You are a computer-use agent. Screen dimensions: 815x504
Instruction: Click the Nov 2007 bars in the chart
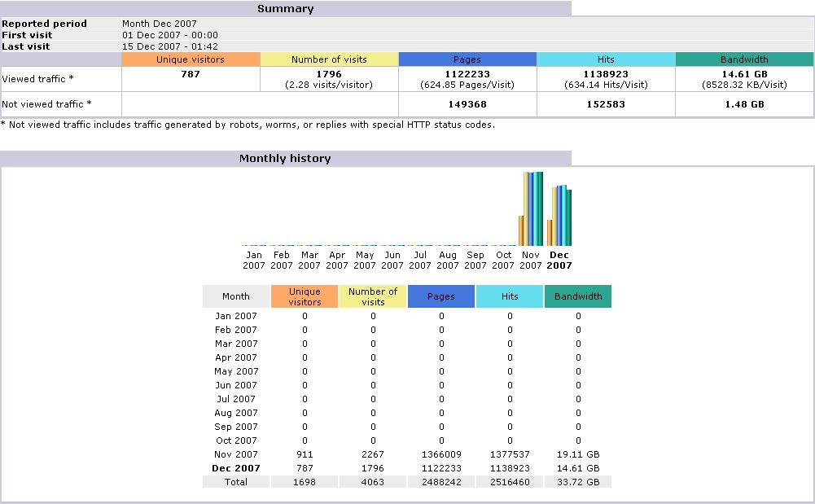tap(531, 208)
